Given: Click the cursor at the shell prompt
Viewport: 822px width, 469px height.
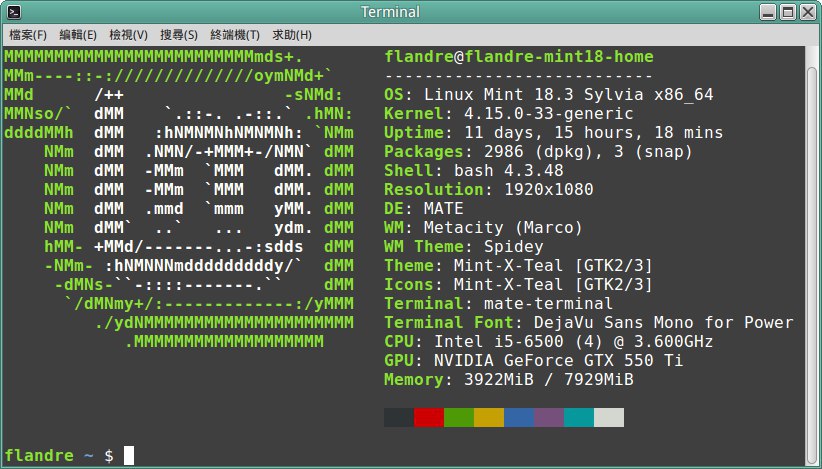Looking at the screenshot, I should [129, 455].
